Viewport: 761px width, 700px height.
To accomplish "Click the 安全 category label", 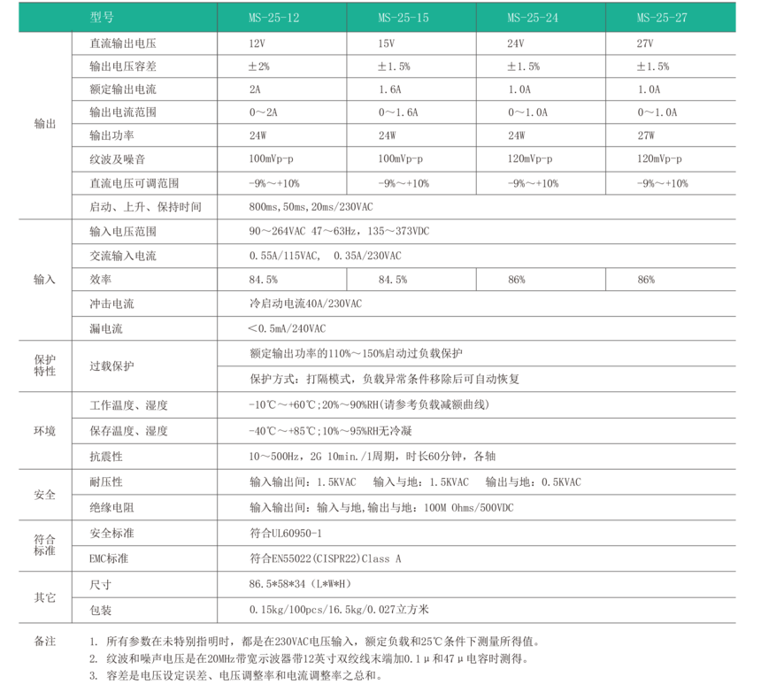I will (44, 495).
